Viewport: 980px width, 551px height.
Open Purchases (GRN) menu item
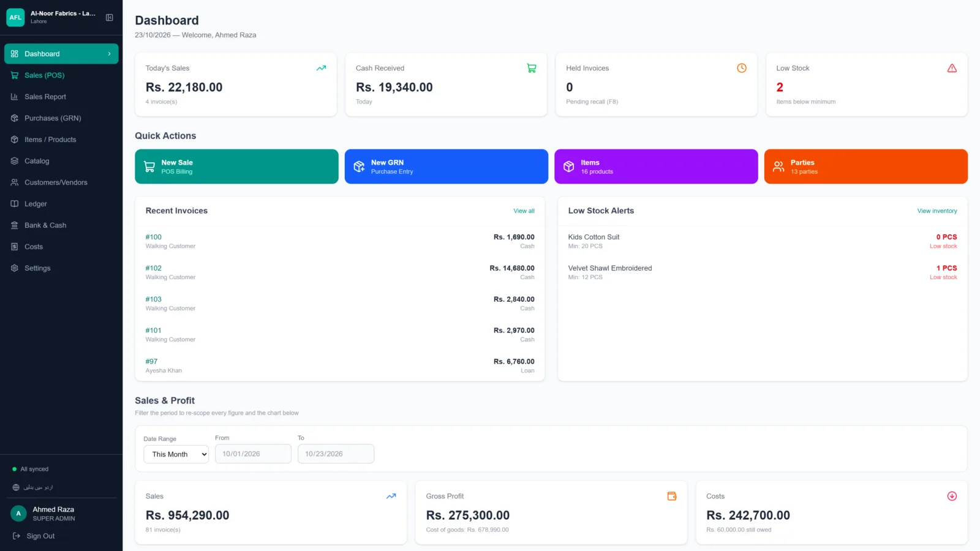(x=61, y=118)
